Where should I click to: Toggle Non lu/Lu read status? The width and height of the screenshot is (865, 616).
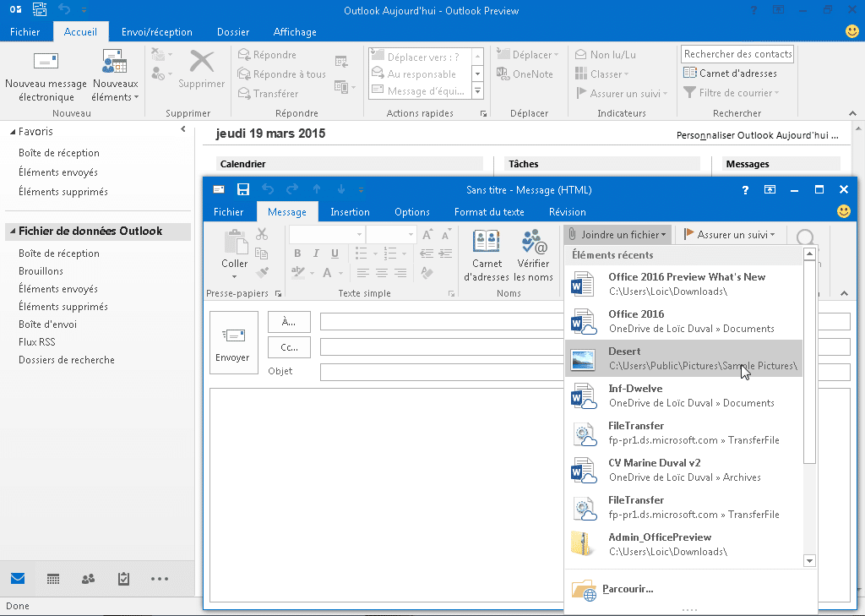[605, 55]
